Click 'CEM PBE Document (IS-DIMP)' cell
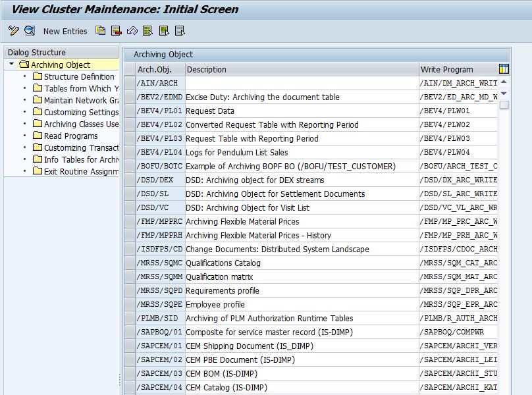This screenshot has width=532, height=395. [x=302, y=359]
